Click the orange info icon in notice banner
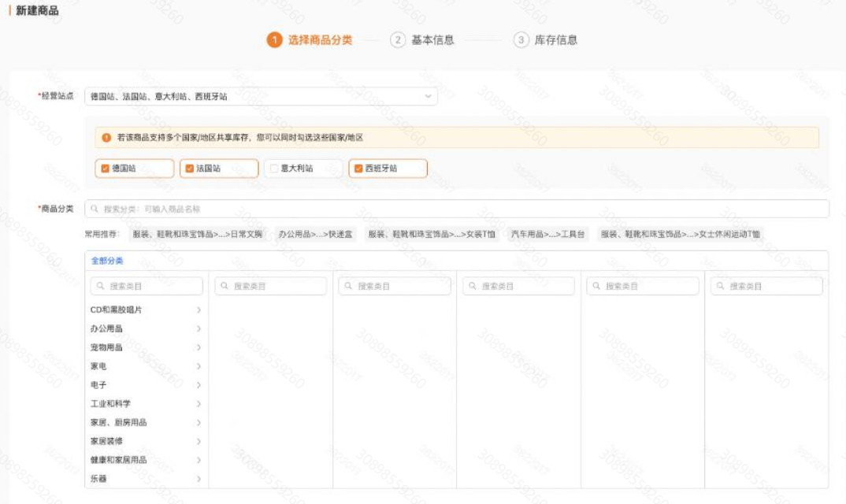The width and height of the screenshot is (846, 504). coord(106,138)
